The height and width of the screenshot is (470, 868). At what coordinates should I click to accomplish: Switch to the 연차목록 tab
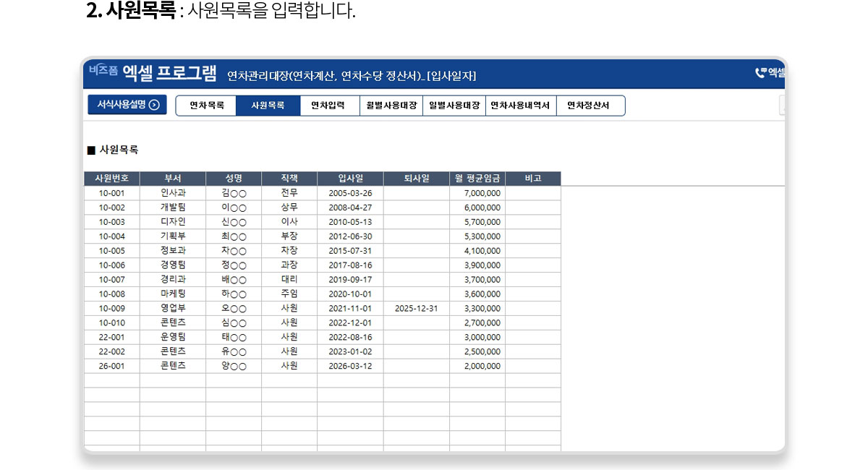click(207, 106)
